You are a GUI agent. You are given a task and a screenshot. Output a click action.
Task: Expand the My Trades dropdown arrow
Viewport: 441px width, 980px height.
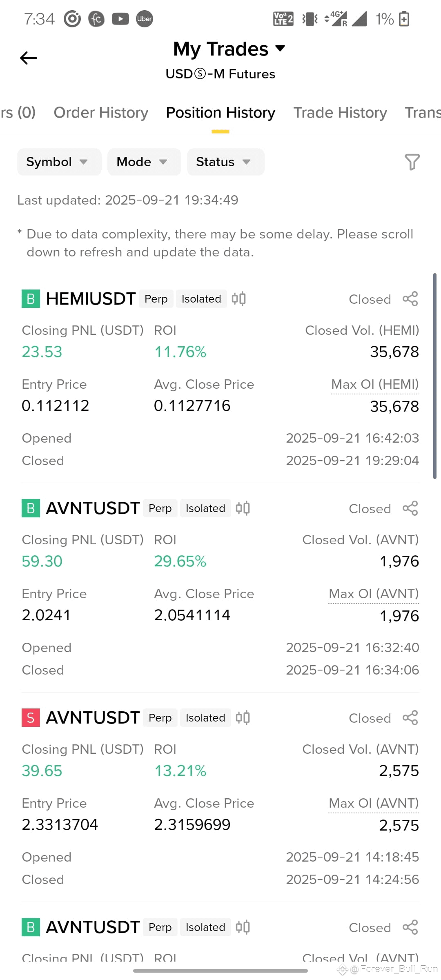[280, 49]
